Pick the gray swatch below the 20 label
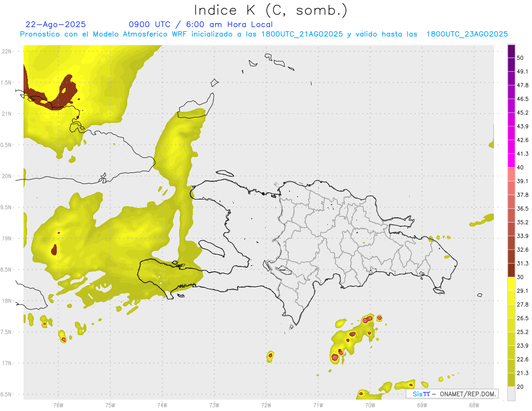Image resolution: width=532 pixels, height=411 pixels. (x=511, y=393)
